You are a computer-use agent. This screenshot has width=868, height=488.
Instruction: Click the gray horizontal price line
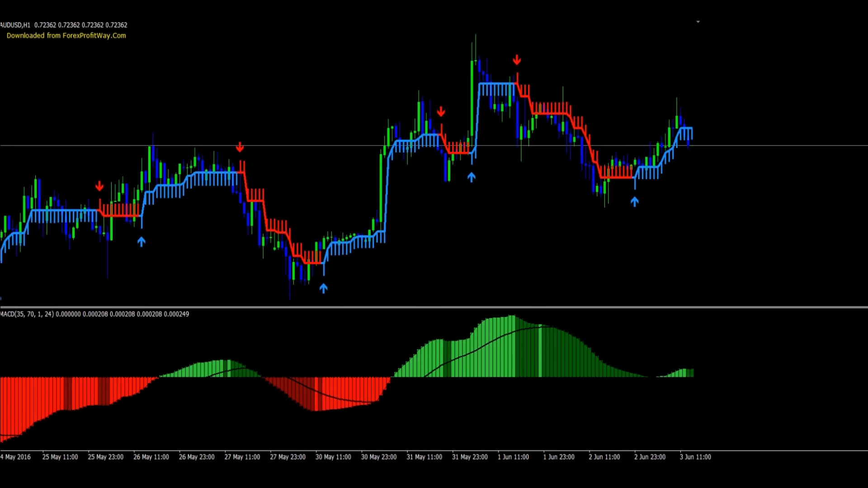point(769,145)
